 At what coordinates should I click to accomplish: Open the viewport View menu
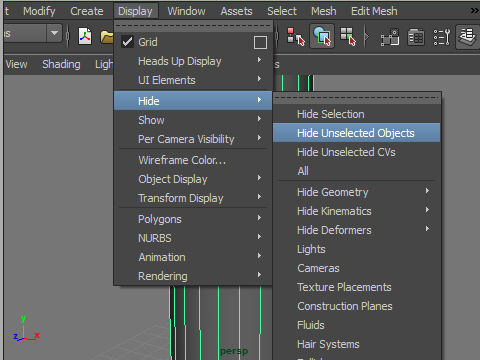(17, 64)
